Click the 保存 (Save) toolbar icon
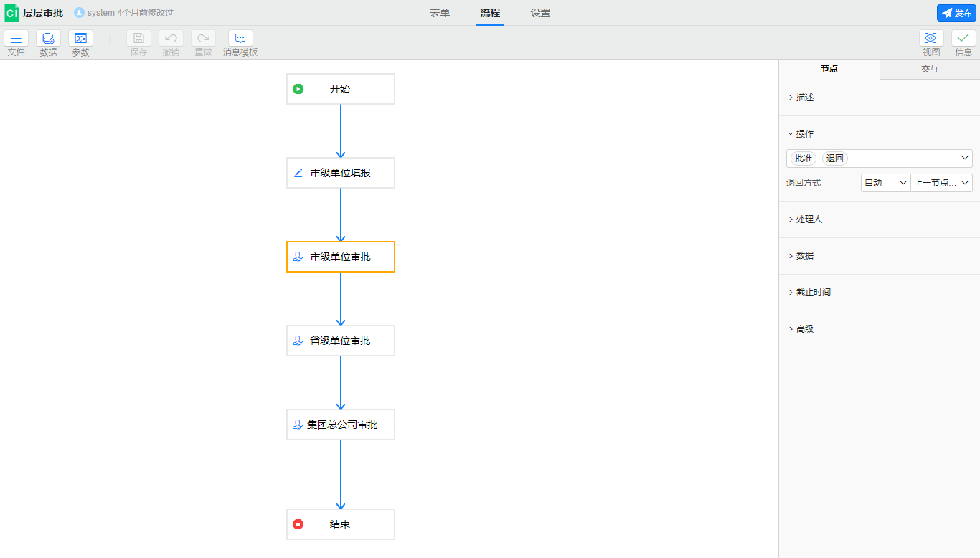This screenshot has height=558, width=980. [138, 39]
